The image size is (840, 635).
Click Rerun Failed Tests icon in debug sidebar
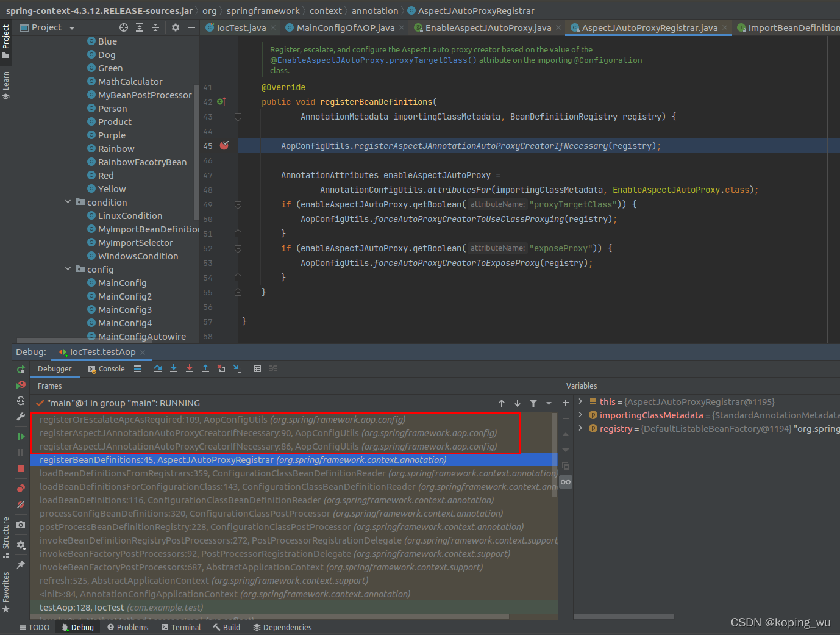coord(21,385)
